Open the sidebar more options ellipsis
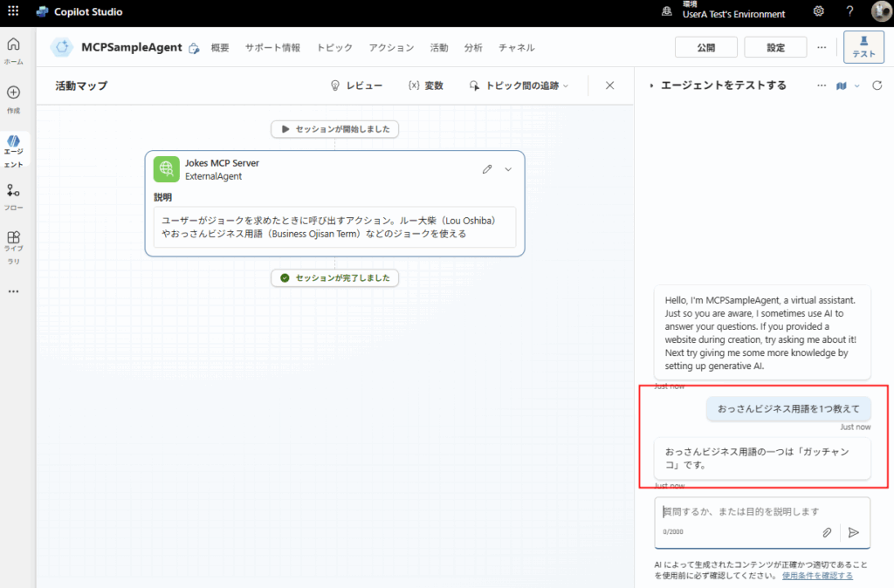 point(14,291)
